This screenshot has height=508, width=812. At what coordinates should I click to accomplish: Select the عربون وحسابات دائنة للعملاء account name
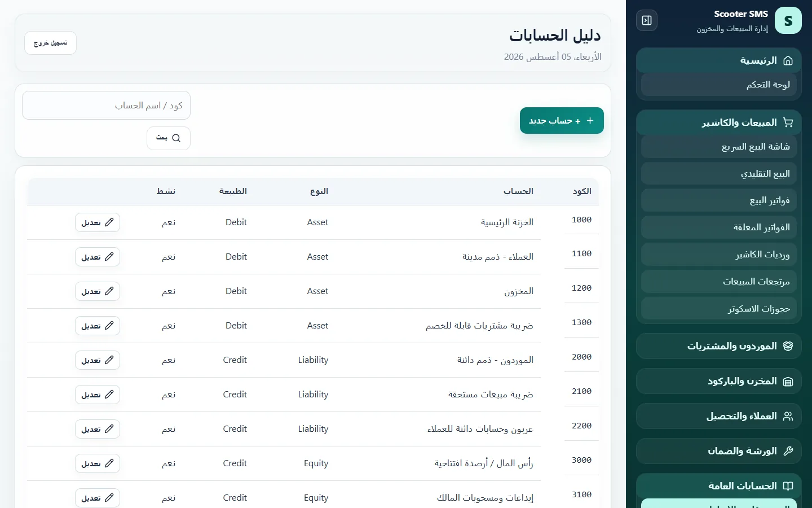[480, 429]
